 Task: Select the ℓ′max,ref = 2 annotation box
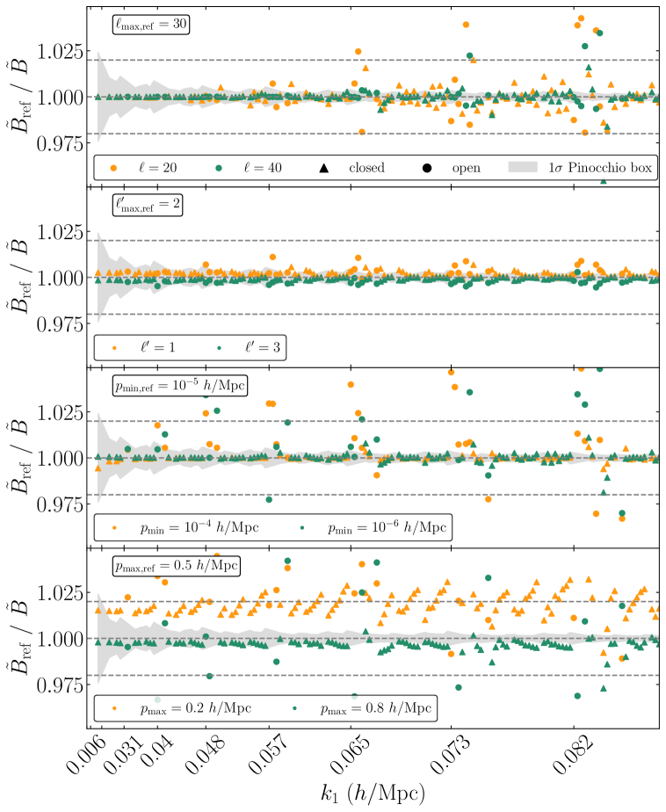[148, 205]
